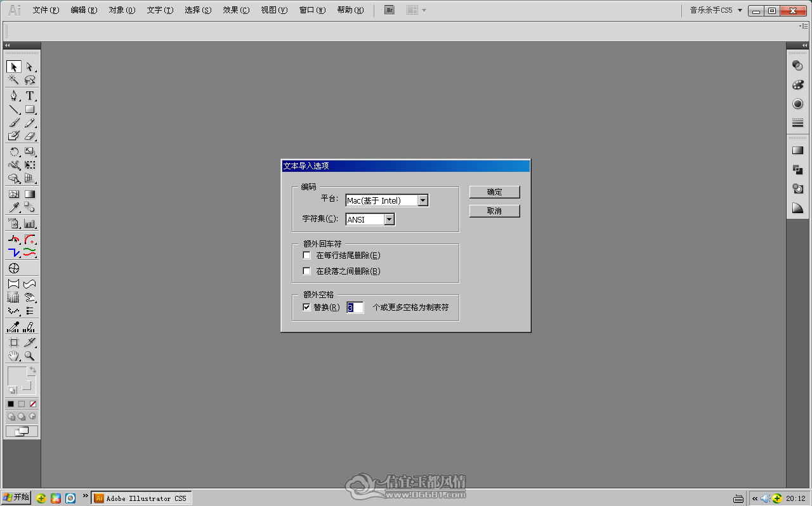Select the Column Graph tool
Screen dimensions: 812x506
[30, 223]
